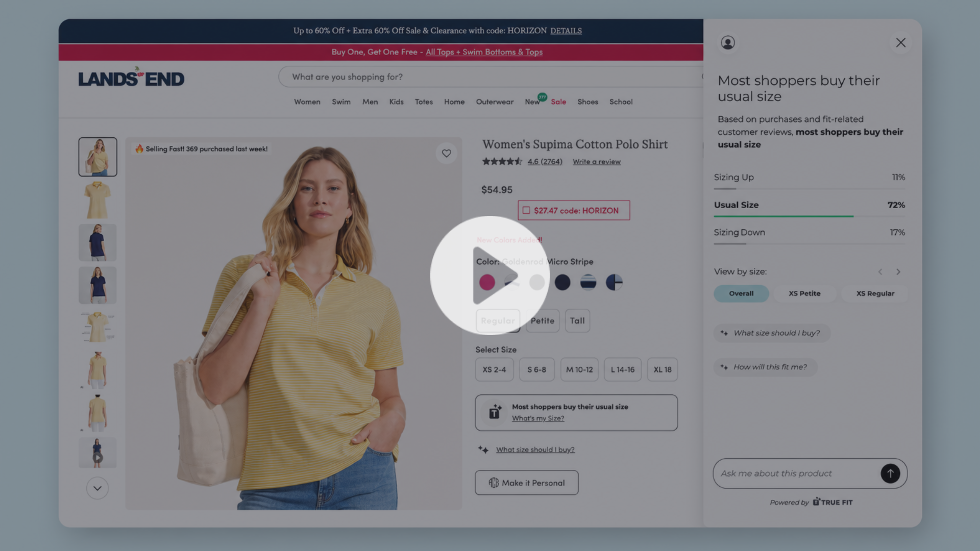Open the Outerwear menu
Viewport: 980px width, 551px height.
(x=495, y=102)
